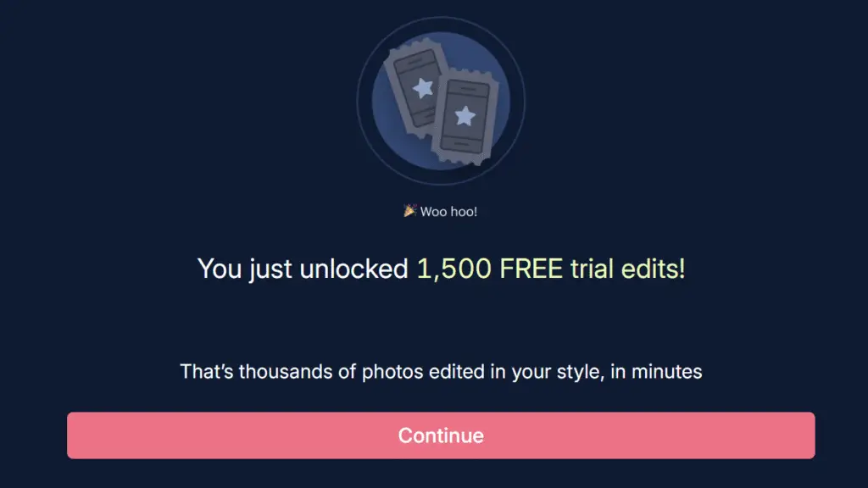868x488 pixels.
Task: Click the green '1,500' number
Action: pyautogui.click(x=454, y=269)
